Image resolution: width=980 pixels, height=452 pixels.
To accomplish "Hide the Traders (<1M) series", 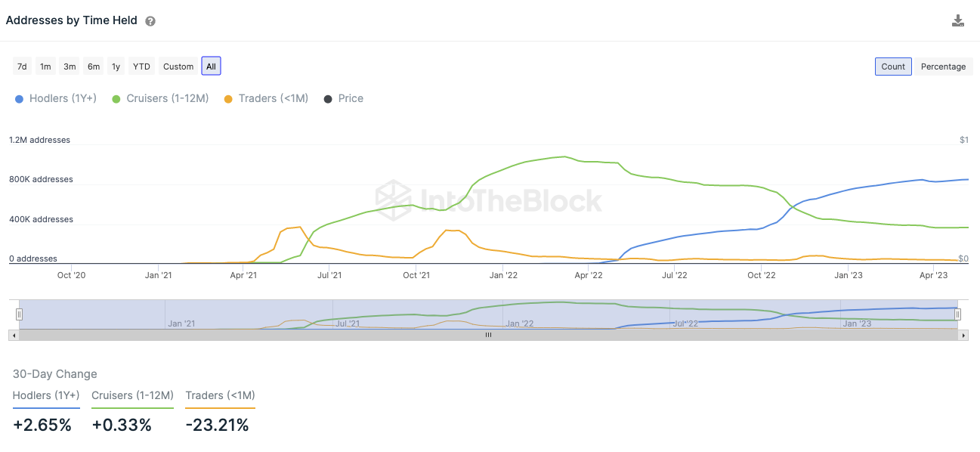I will tap(267, 98).
